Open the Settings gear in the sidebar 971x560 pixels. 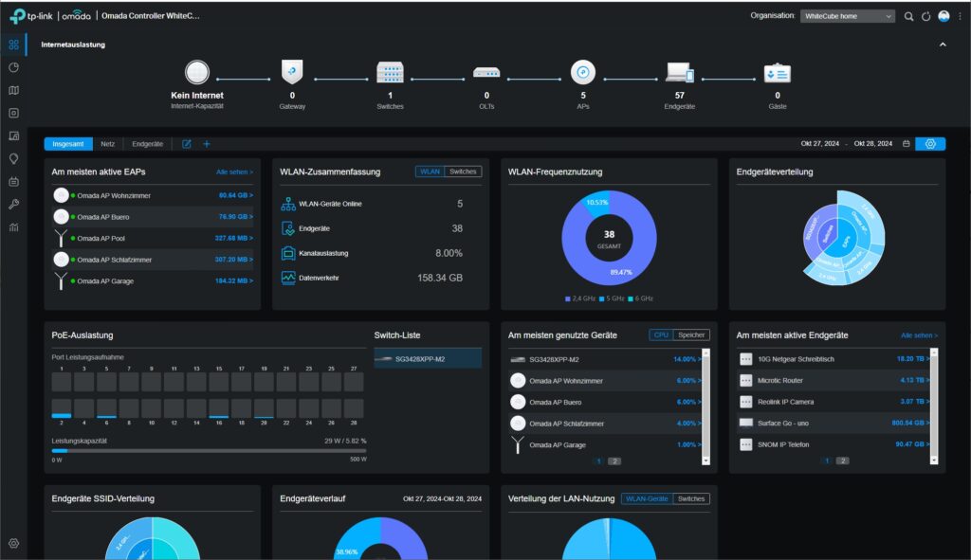(13, 543)
